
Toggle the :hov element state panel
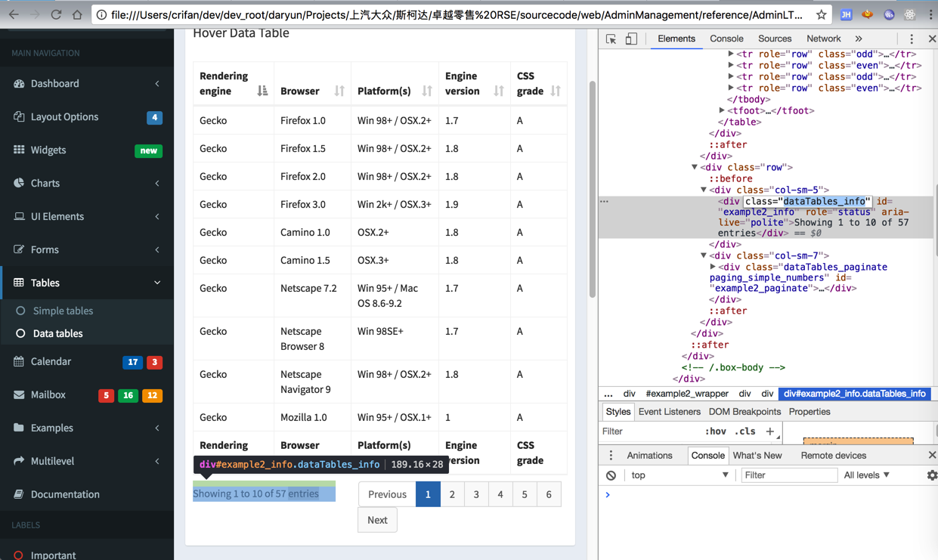pyautogui.click(x=715, y=432)
